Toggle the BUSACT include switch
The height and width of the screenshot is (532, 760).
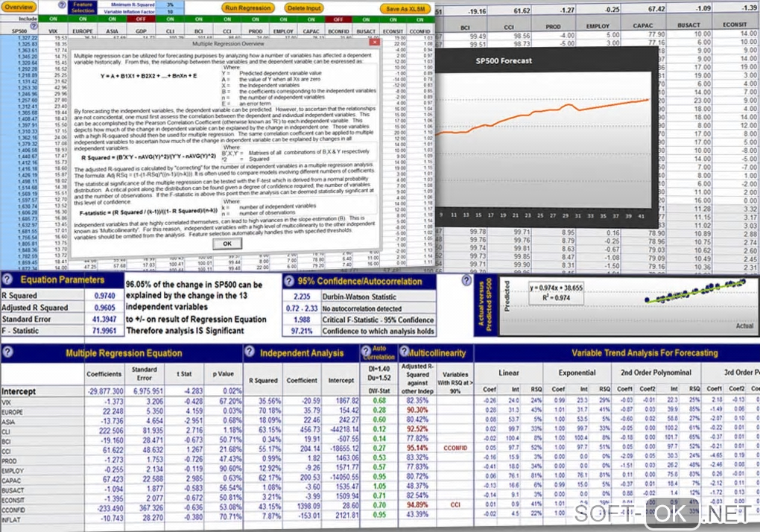366,19
